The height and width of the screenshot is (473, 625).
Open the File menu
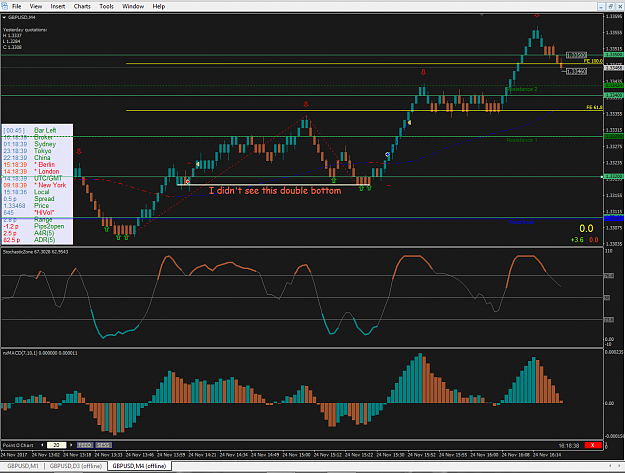[16, 6]
